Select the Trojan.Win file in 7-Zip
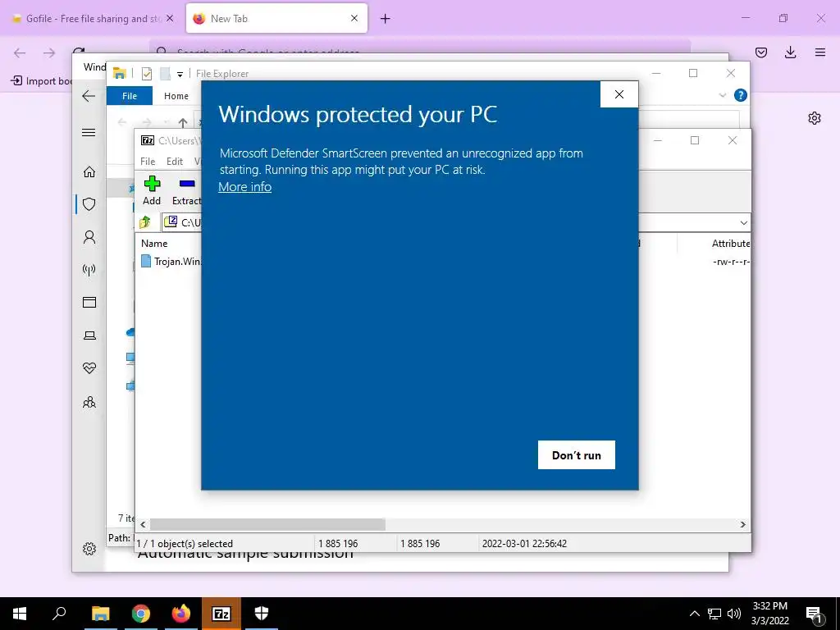This screenshot has width=840, height=630. pos(171,262)
